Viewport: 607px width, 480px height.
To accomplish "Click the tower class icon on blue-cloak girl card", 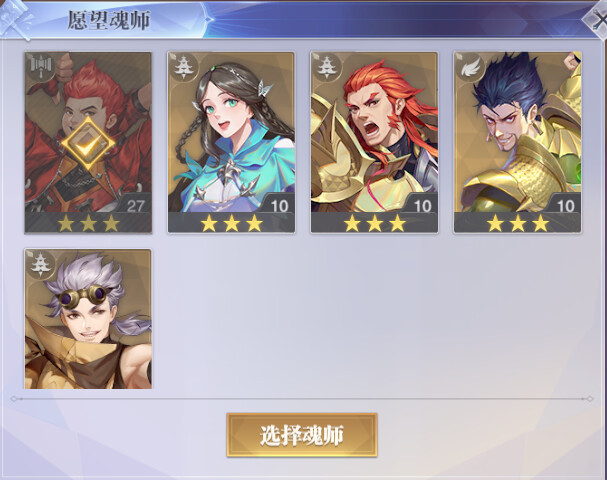I will coord(182,67).
